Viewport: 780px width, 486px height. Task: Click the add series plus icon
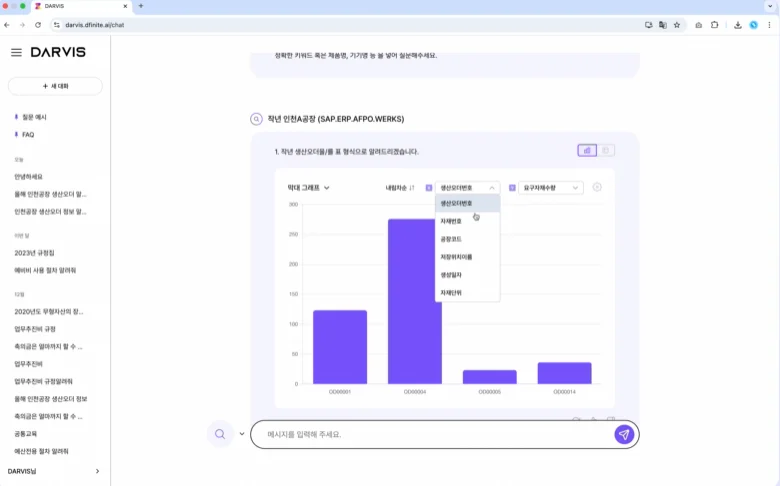click(x=597, y=187)
